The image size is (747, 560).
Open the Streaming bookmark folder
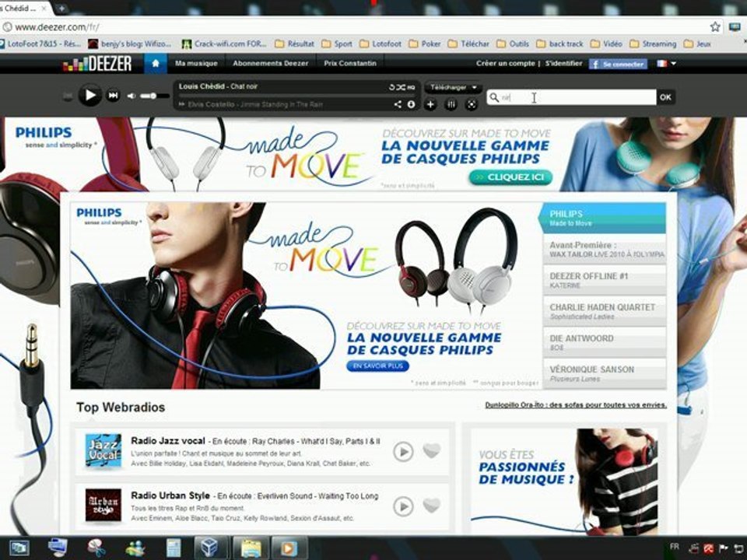point(653,44)
